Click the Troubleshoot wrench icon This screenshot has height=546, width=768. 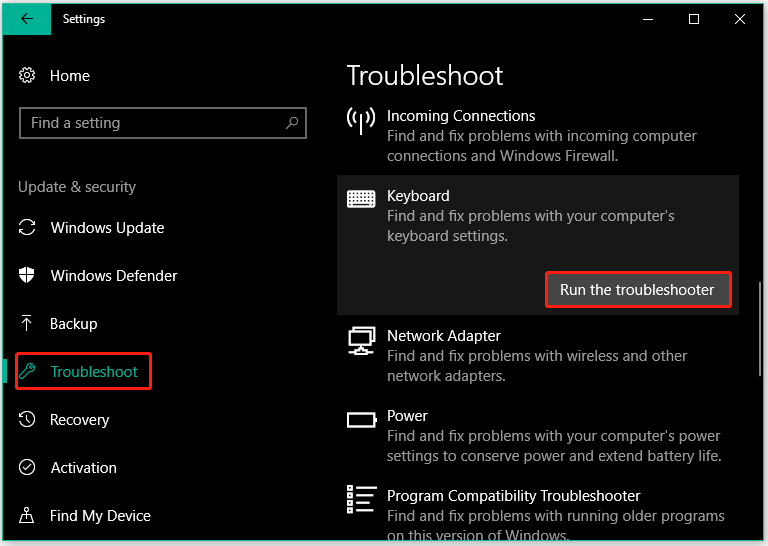click(28, 372)
